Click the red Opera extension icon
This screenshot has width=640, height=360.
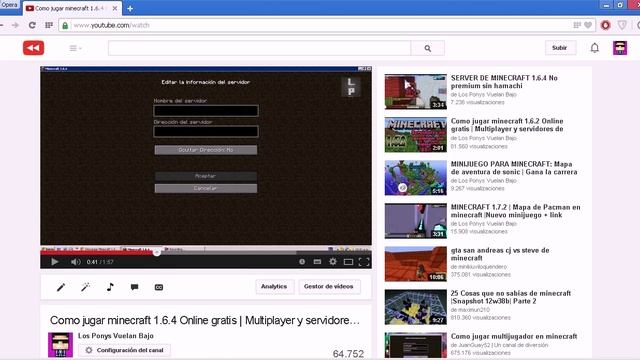click(605, 25)
